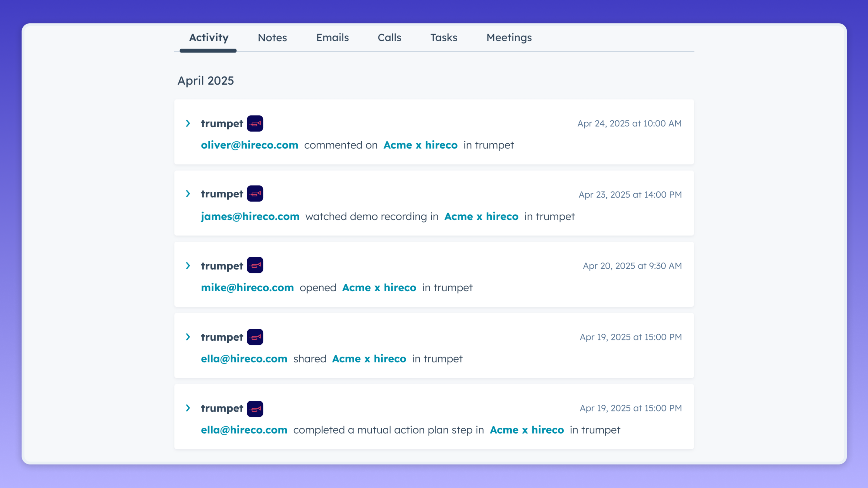Expand the ella shared activity entry
This screenshot has width=868, height=488.
pos(188,337)
